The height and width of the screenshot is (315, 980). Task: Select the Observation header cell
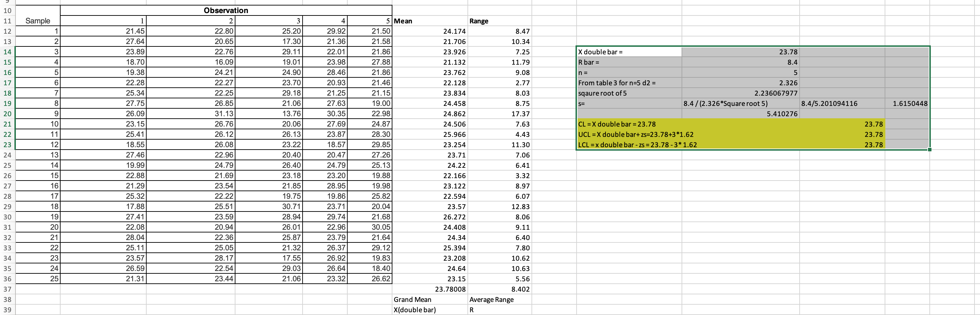tap(226, 11)
